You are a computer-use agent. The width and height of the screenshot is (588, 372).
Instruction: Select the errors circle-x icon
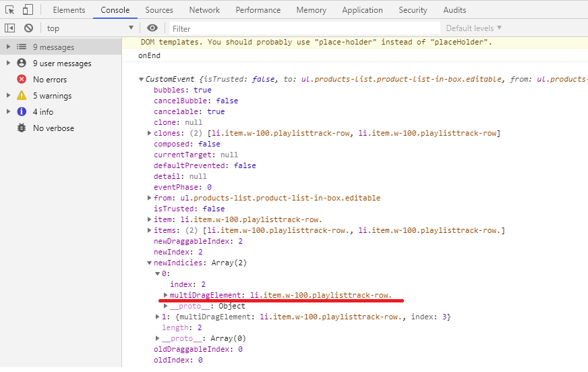click(x=22, y=79)
